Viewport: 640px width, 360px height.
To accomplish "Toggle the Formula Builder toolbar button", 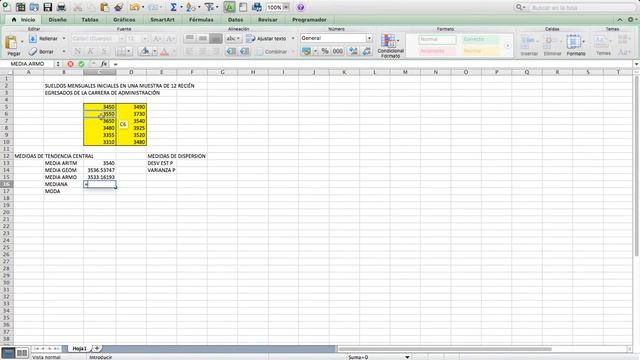I will 229,7.
